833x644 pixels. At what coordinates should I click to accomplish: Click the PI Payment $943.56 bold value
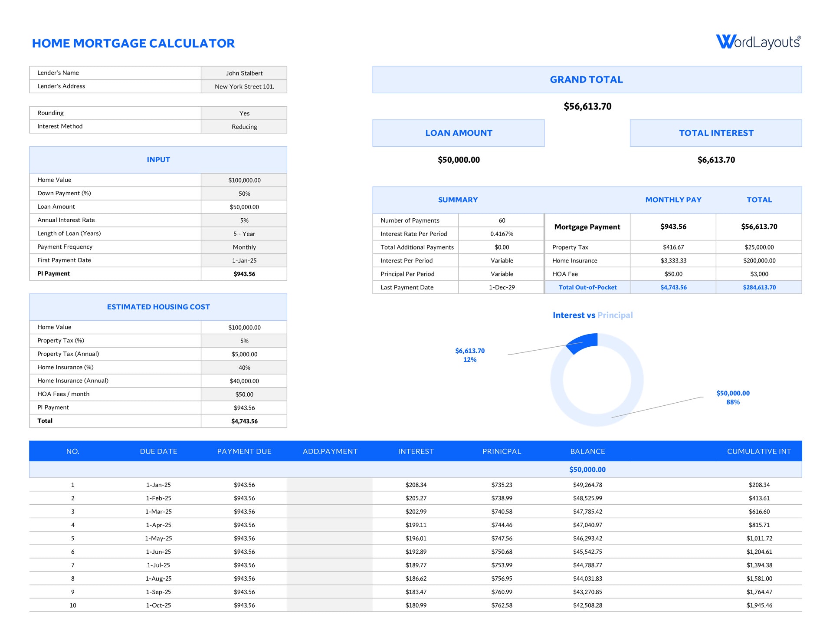[x=244, y=274]
